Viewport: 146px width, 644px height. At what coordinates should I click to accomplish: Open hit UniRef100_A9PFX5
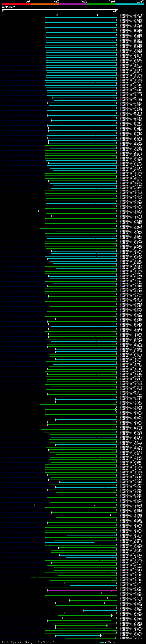(x=131, y=25)
